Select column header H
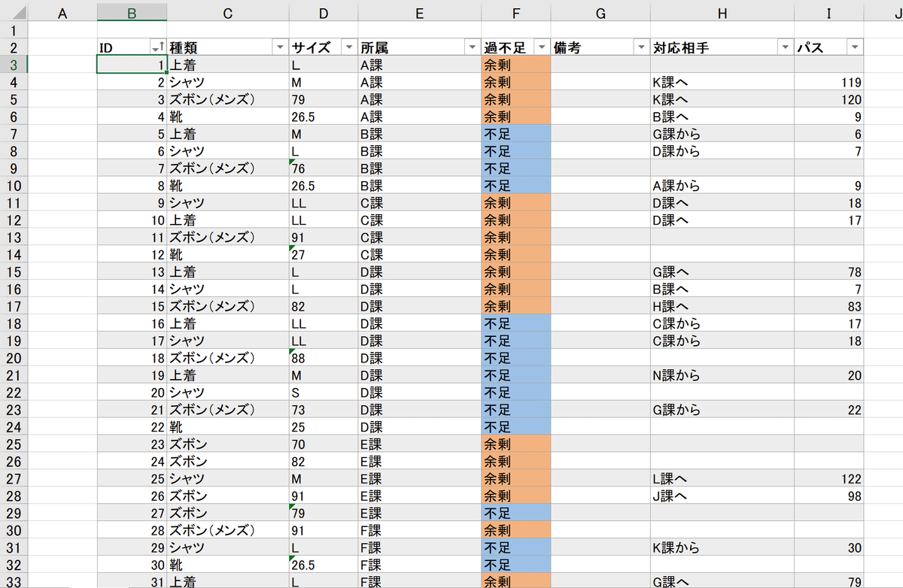 [722, 11]
